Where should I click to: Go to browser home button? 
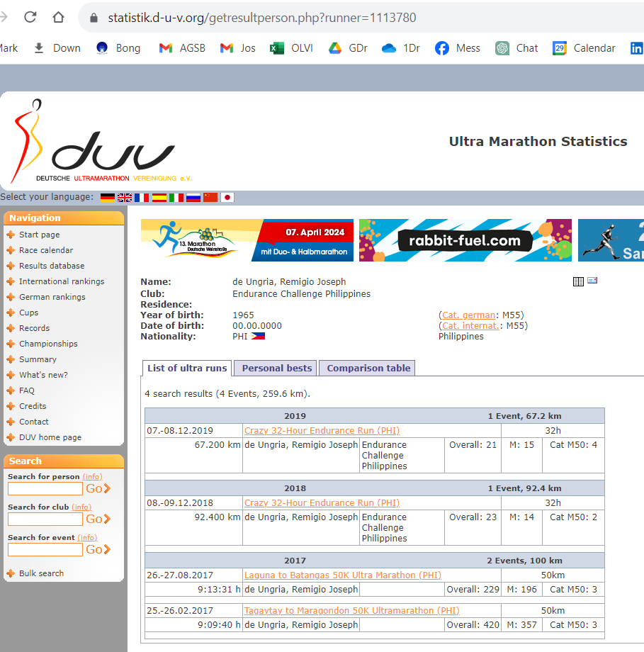pyautogui.click(x=58, y=18)
